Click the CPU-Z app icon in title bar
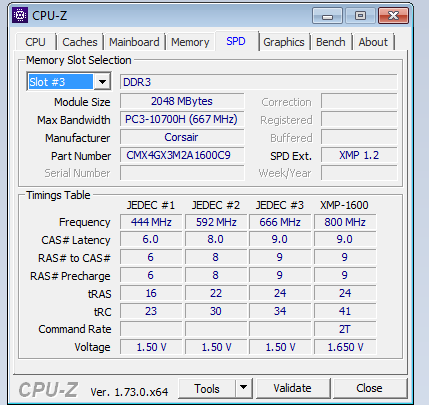 click(20, 15)
